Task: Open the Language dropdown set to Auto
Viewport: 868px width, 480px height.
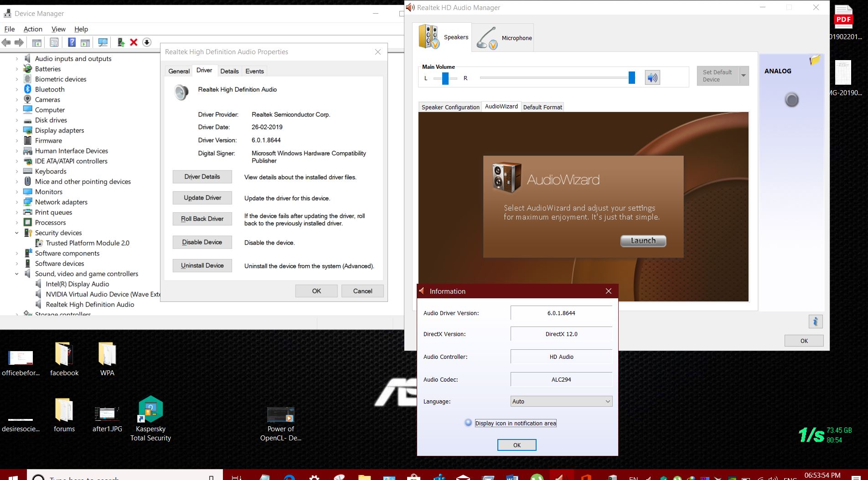Action: [x=561, y=401]
